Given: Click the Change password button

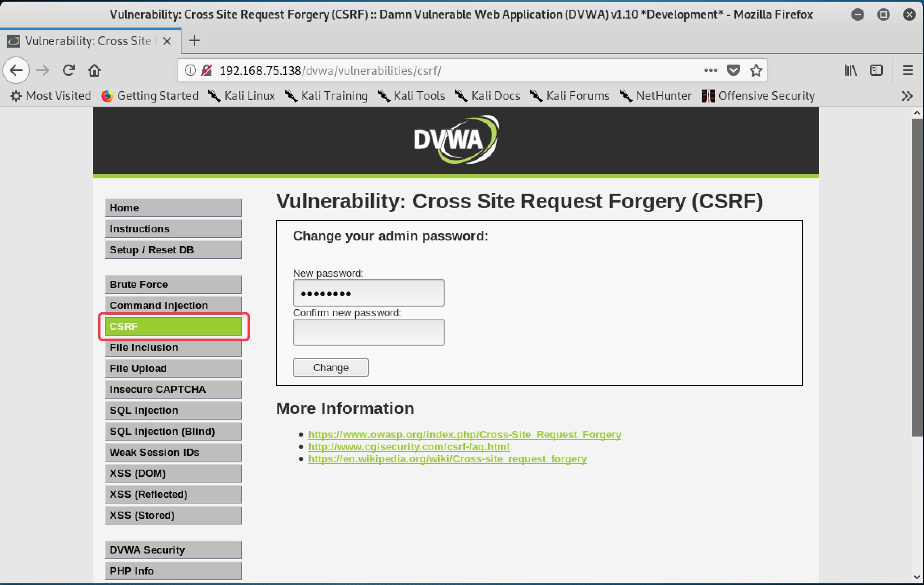Looking at the screenshot, I should click(x=331, y=368).
